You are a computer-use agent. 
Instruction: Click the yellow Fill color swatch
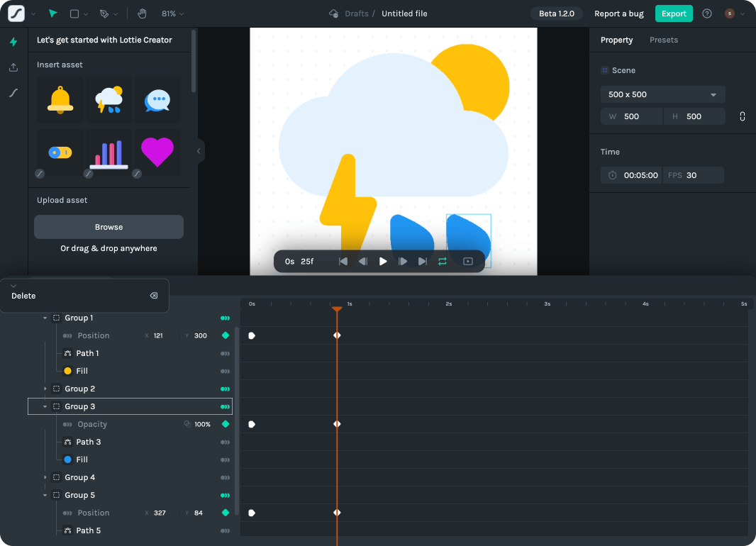tap(68, 371)
